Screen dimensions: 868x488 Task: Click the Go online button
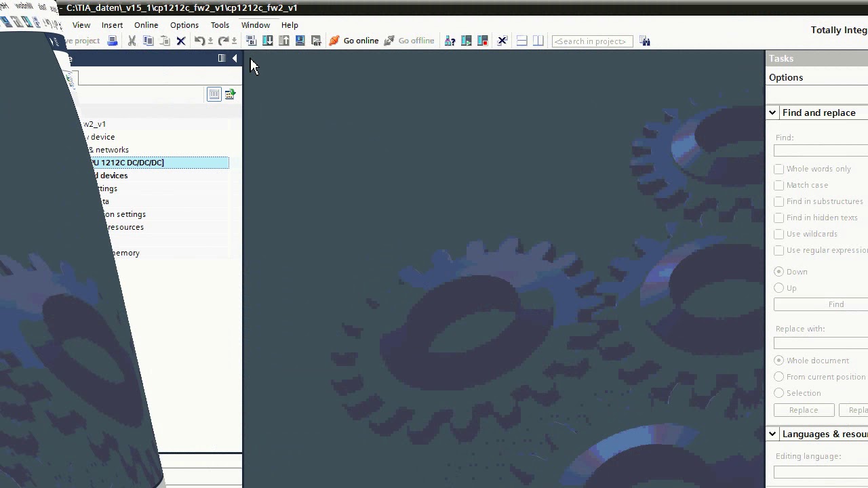pyautogui.click(x=354, y=41)
